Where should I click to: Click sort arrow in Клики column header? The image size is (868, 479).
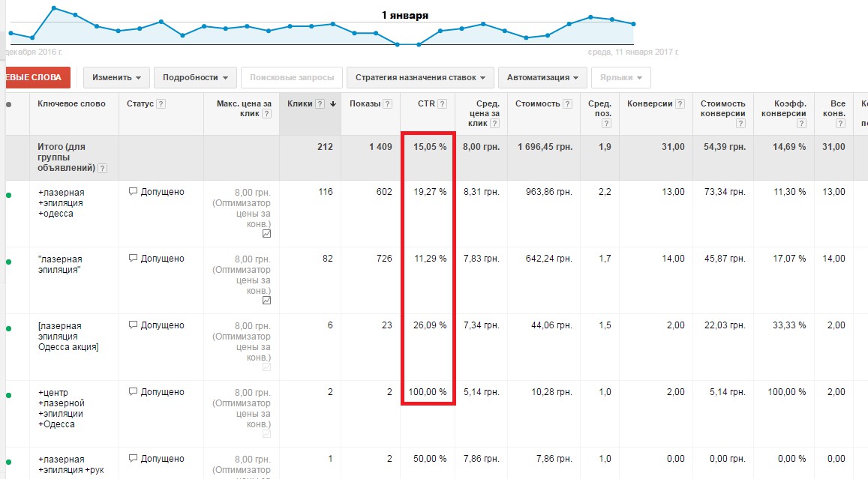(x=333, y=104)
